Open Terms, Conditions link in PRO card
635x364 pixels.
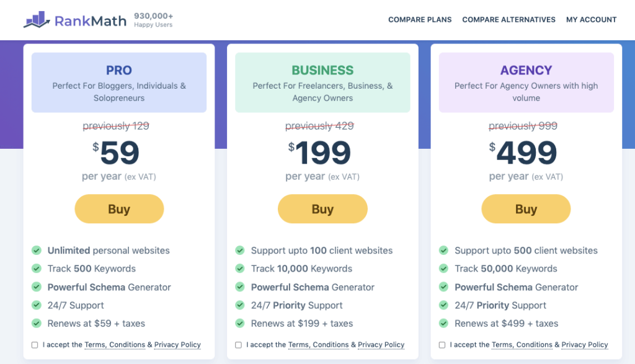115,345
